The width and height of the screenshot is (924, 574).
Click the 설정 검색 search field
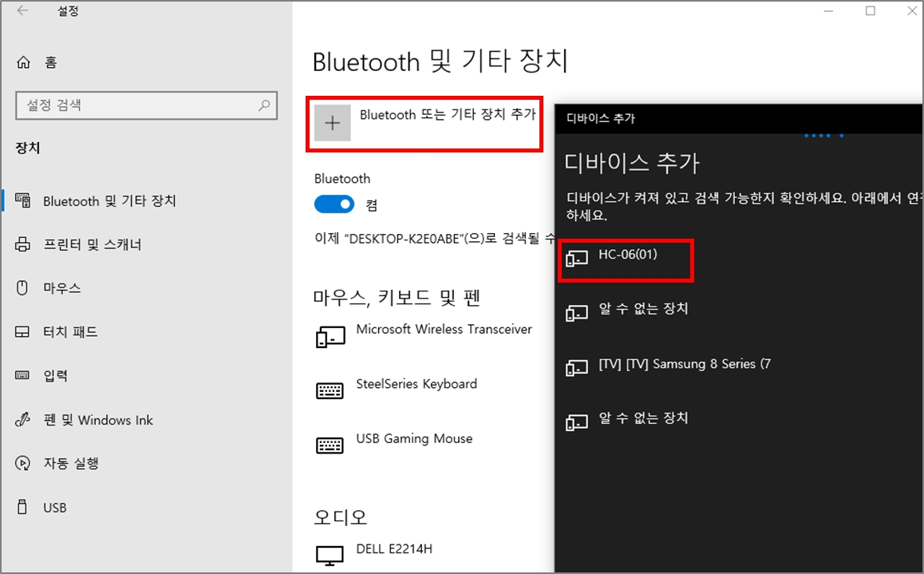tap(136, 105)
